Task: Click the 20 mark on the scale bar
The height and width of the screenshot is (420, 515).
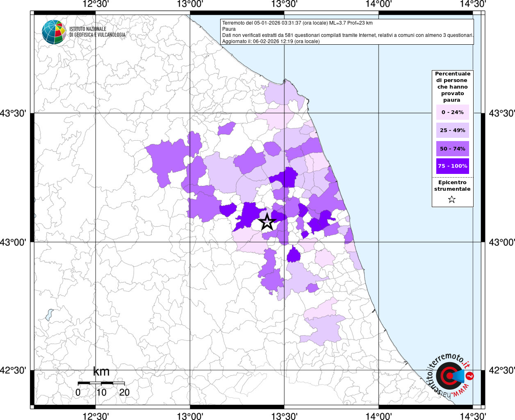Action: click(124, 393)
